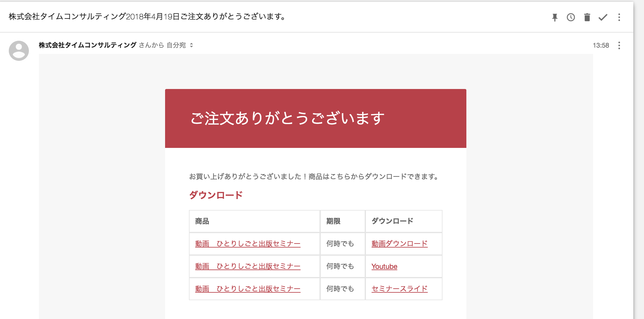Click the 13:58 message timestamp

pyautogui.click(x=601, y=45)
